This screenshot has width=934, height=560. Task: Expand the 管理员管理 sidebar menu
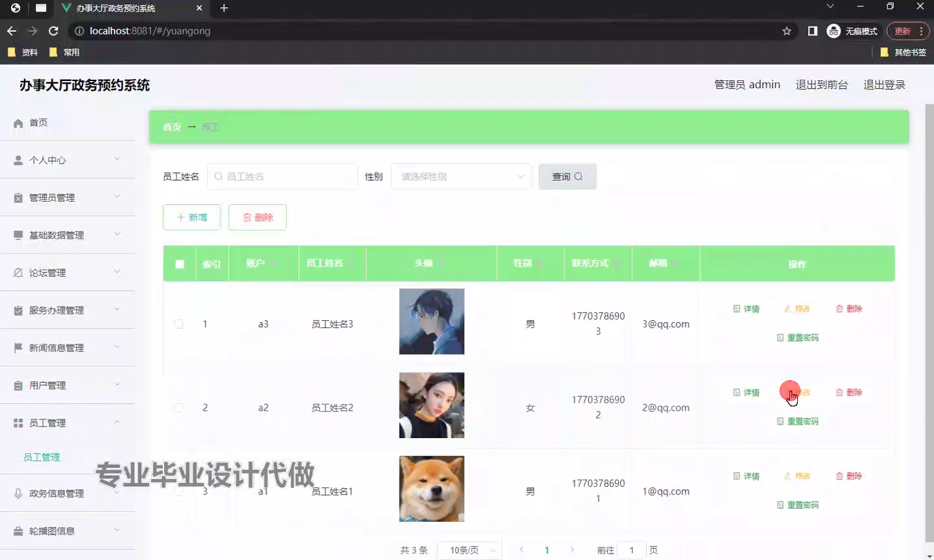pos(67,198)
